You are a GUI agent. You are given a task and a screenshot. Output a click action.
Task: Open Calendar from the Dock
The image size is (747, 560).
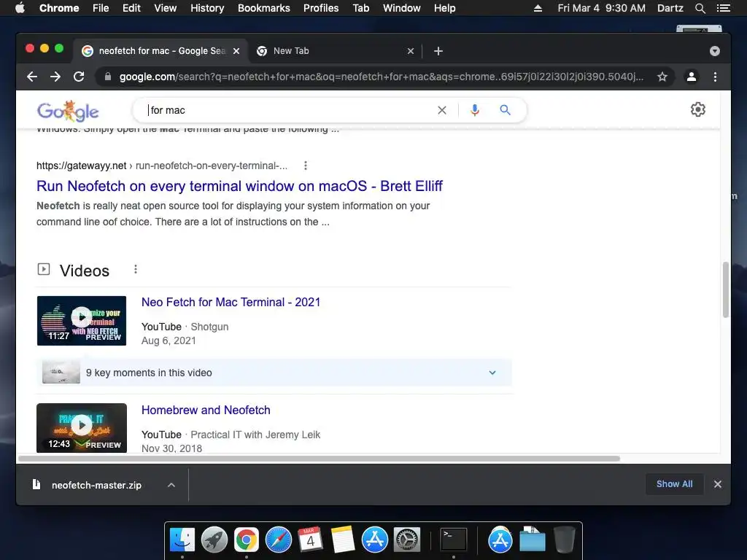310,540
